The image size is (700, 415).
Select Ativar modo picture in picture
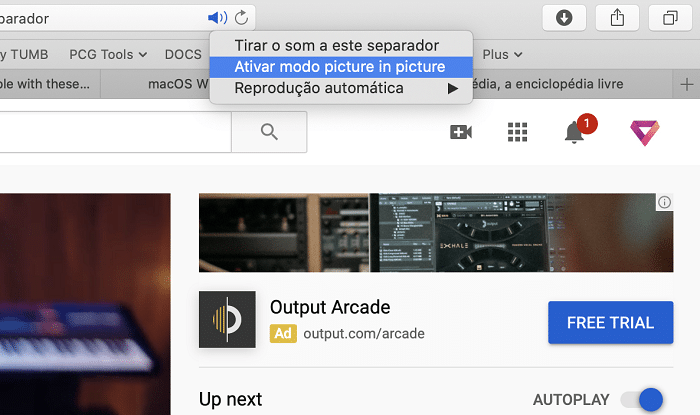pos(340,67)
